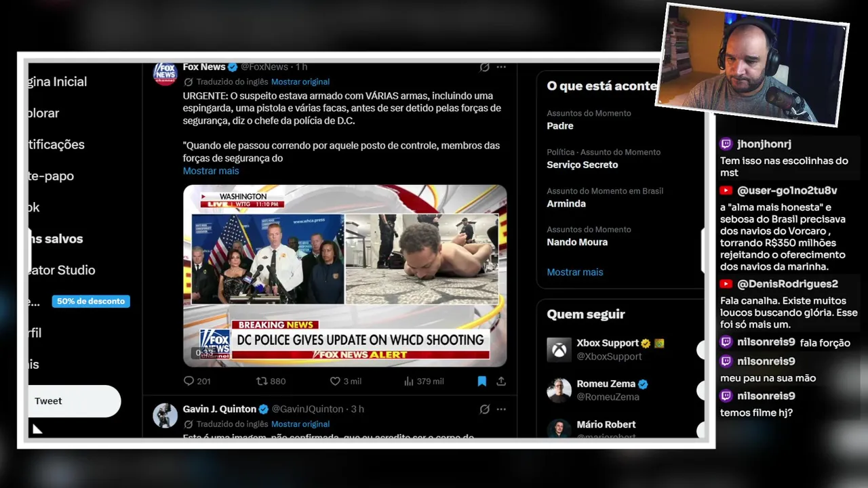Click the streamer webcam overlay
This screenshot has width=868, height=488.
752,65
